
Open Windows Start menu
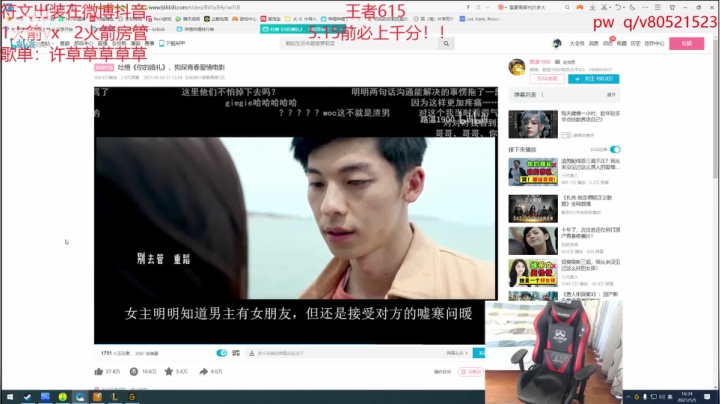pos(10,397)
